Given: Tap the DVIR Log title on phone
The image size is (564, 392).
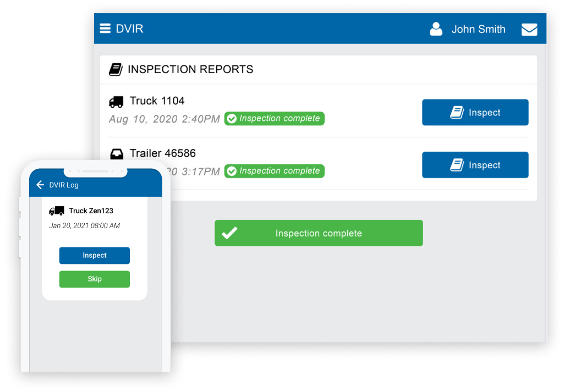Looking at the screenshot, I should 64,185.
